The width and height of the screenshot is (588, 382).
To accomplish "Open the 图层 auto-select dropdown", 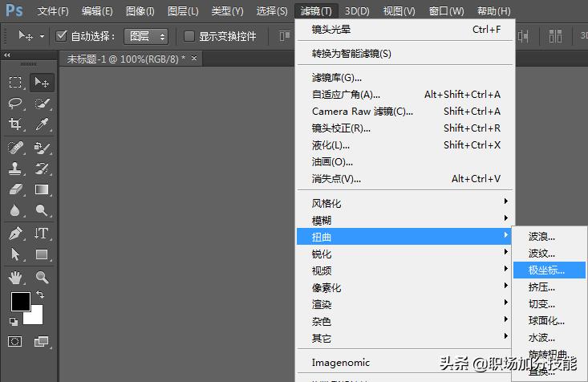I will coord(146,36).
